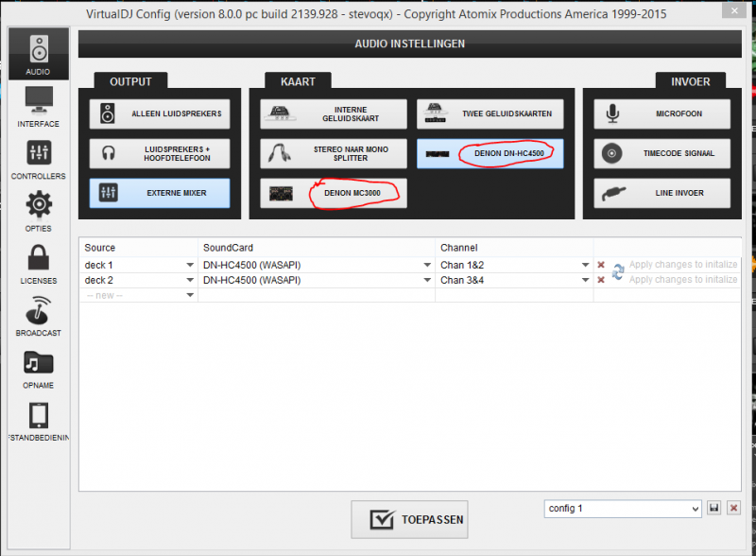Expand Chan 3&4 channel dropdown
The height and width of the screenshot is (556, 756).
click(585, 280)
